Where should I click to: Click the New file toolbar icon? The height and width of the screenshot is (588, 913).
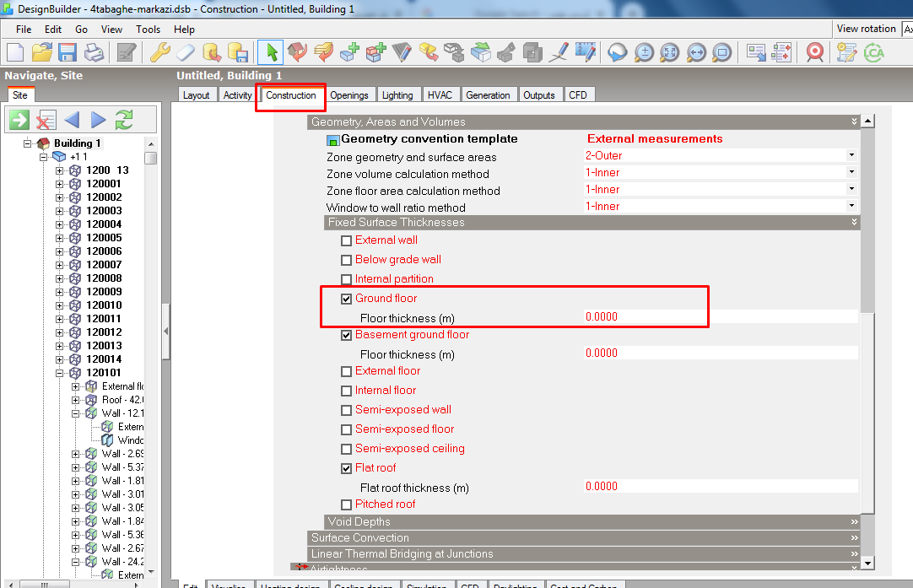[15, 52]
